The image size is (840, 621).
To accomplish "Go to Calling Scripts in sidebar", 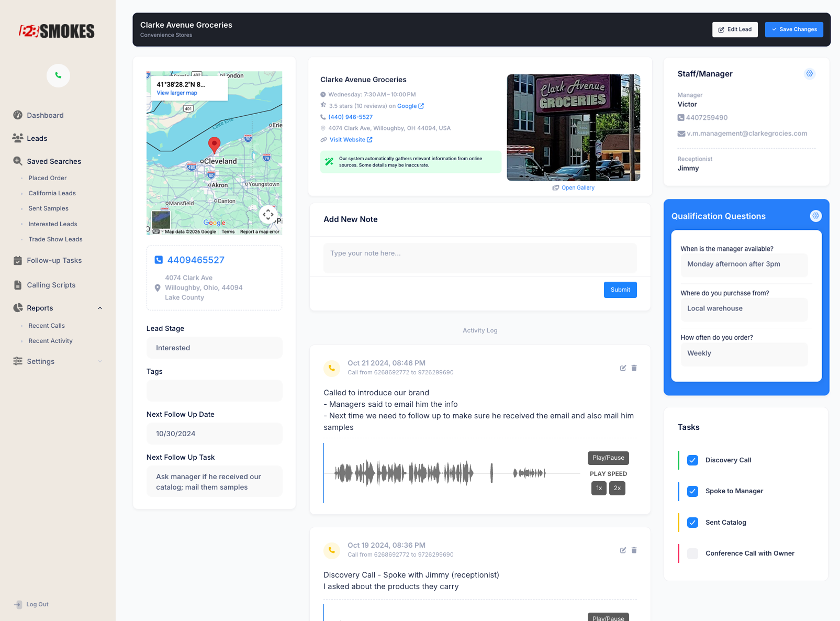I will click(x=51, y=285).
